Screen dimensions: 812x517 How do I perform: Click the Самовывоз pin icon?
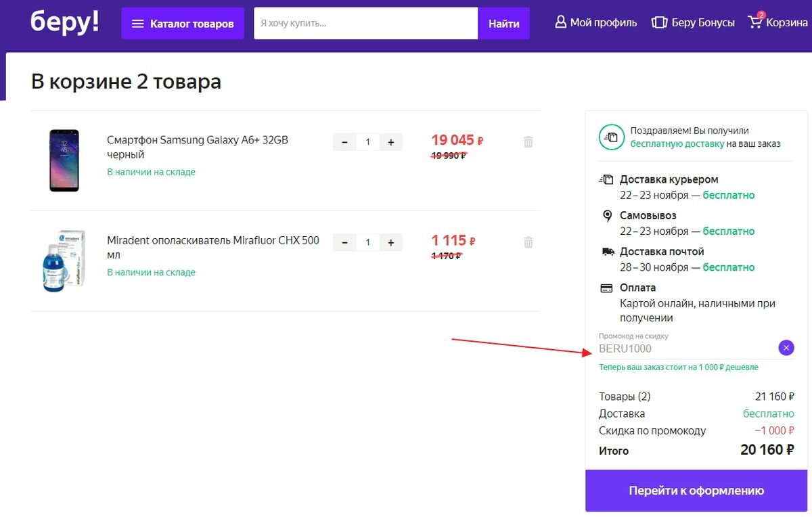[x=607, y=216]
